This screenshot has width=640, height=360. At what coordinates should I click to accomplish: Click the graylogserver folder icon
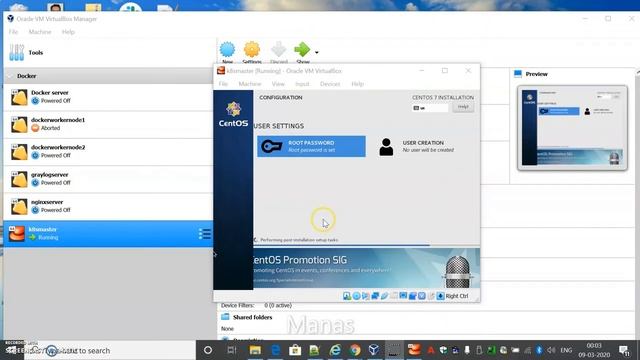coord(19,180)
